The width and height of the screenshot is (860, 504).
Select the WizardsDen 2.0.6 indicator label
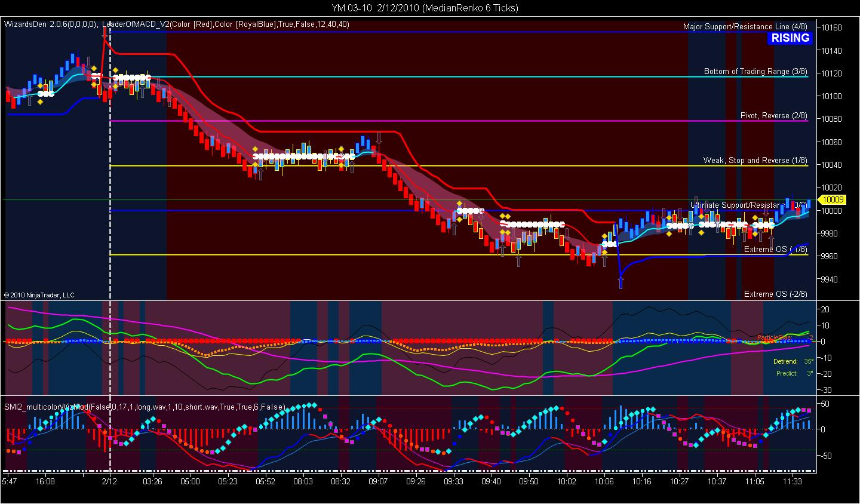50,24
